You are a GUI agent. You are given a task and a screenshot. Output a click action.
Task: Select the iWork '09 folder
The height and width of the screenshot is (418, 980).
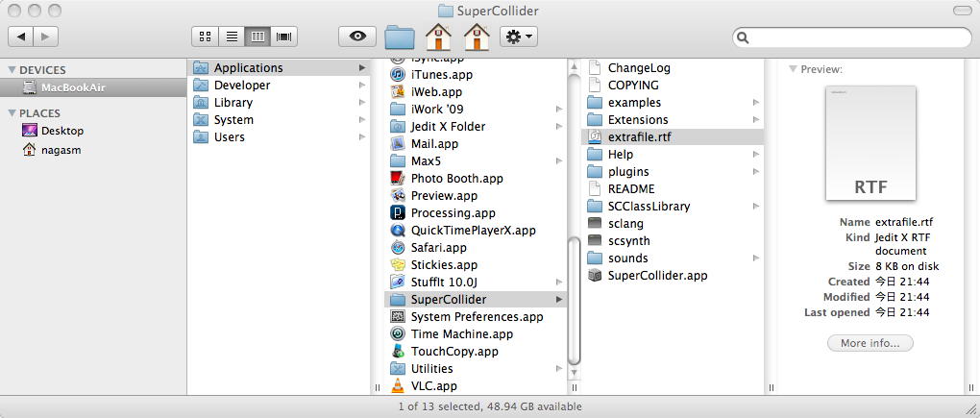tap(476, 110)
